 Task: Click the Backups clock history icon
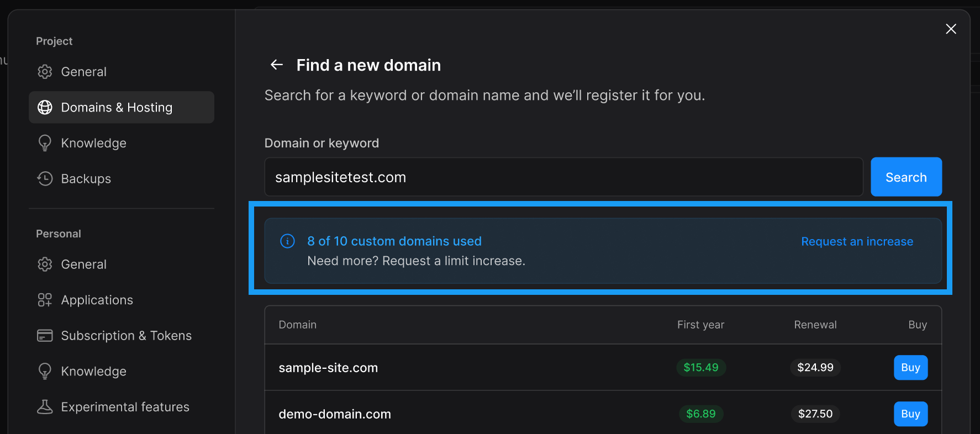click(x=45, y=179)
